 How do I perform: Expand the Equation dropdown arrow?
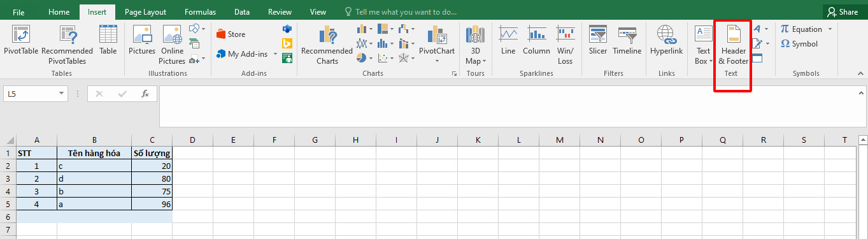tap(830, 29)
